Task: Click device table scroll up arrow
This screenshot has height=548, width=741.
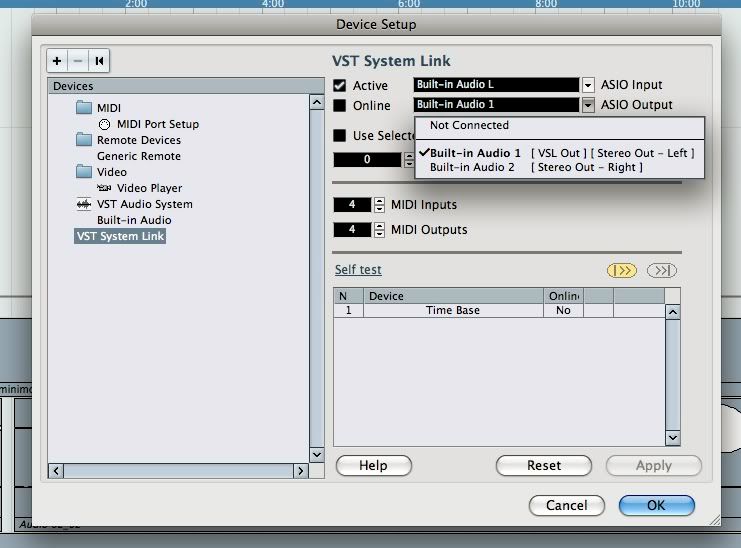Action: [673, 312]
